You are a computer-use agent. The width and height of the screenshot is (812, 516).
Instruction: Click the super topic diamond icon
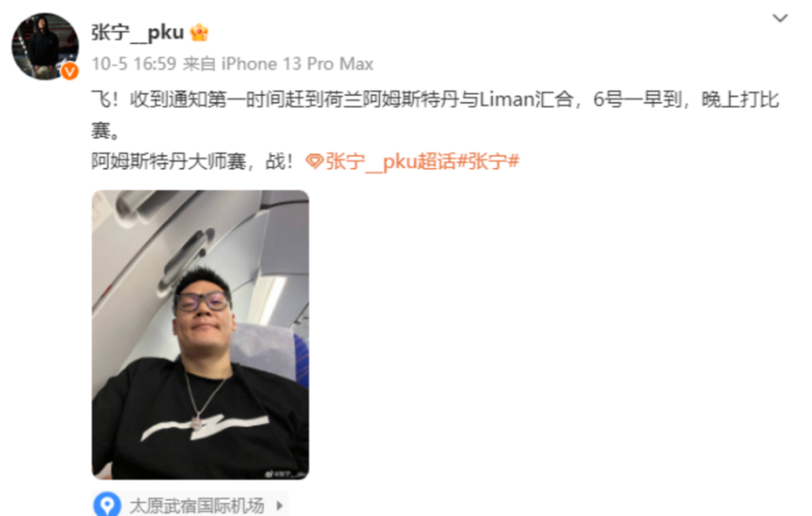click(315, 161)
